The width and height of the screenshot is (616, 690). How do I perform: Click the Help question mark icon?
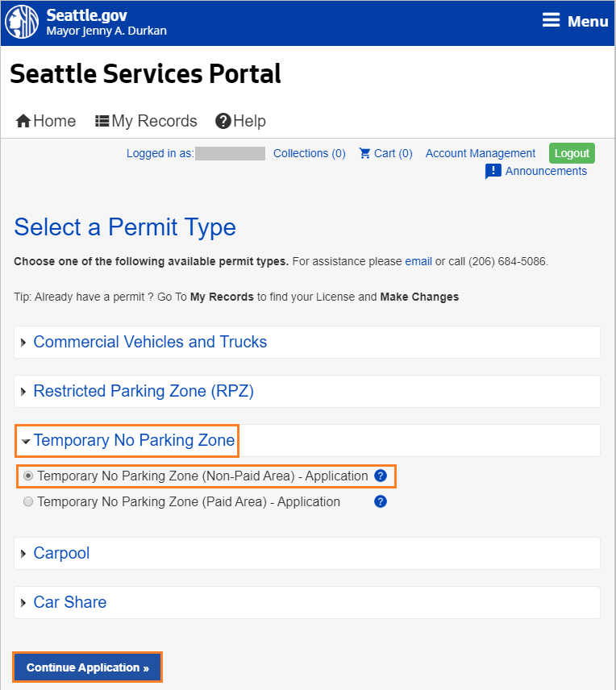click(x=223, y=121)
